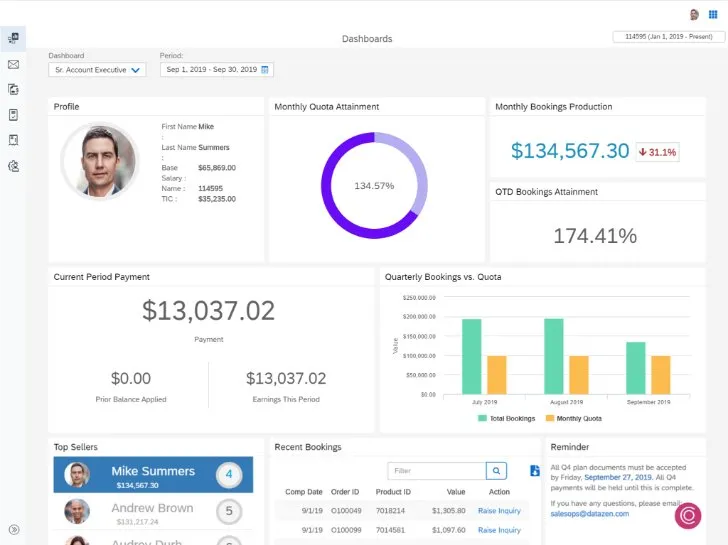The height and width of the screenshot is (545, 728).
Task: Toggle the Total Bookings legend swatch
Action: click(x=482, y=418)
